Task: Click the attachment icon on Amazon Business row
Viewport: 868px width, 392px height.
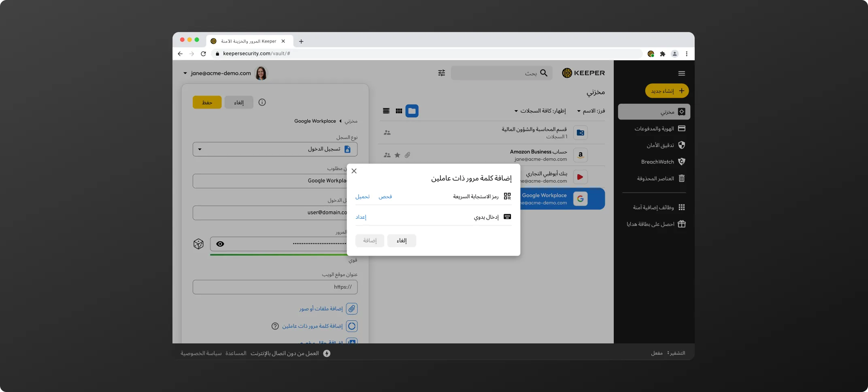Action: (x=407, y=155)
